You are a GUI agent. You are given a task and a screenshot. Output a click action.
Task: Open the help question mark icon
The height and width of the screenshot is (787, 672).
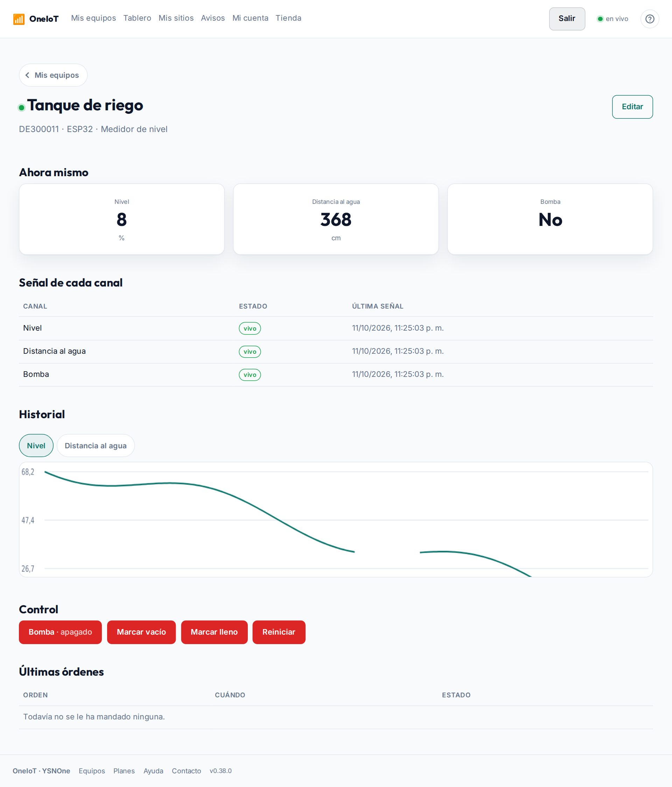coord(650,19)
